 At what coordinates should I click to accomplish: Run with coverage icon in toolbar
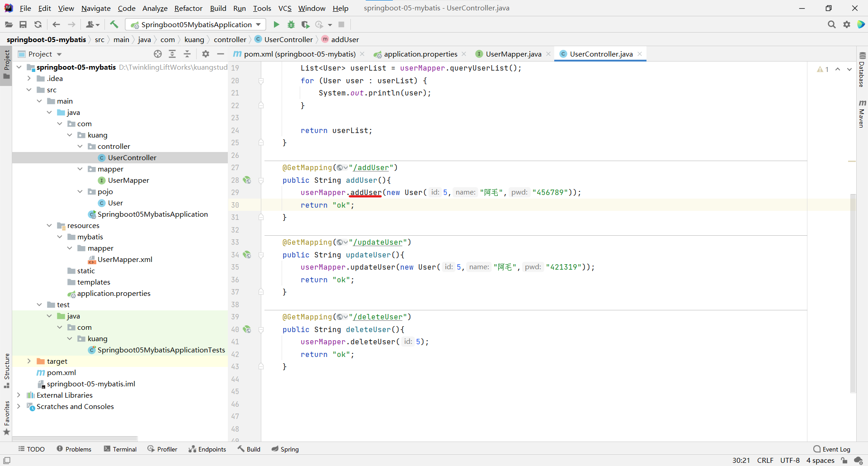305,24
